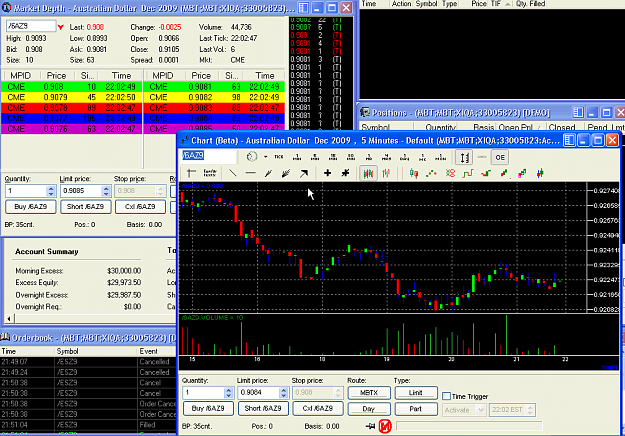Select the diagonal trend line drawing tool

click(232, 173)
